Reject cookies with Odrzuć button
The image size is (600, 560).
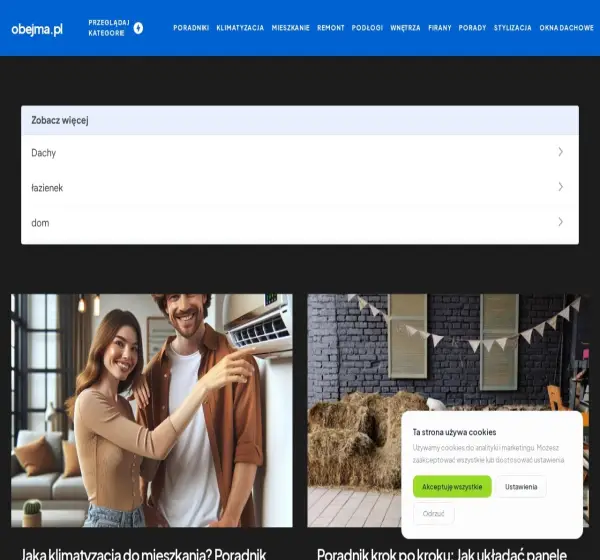point(434,514)
